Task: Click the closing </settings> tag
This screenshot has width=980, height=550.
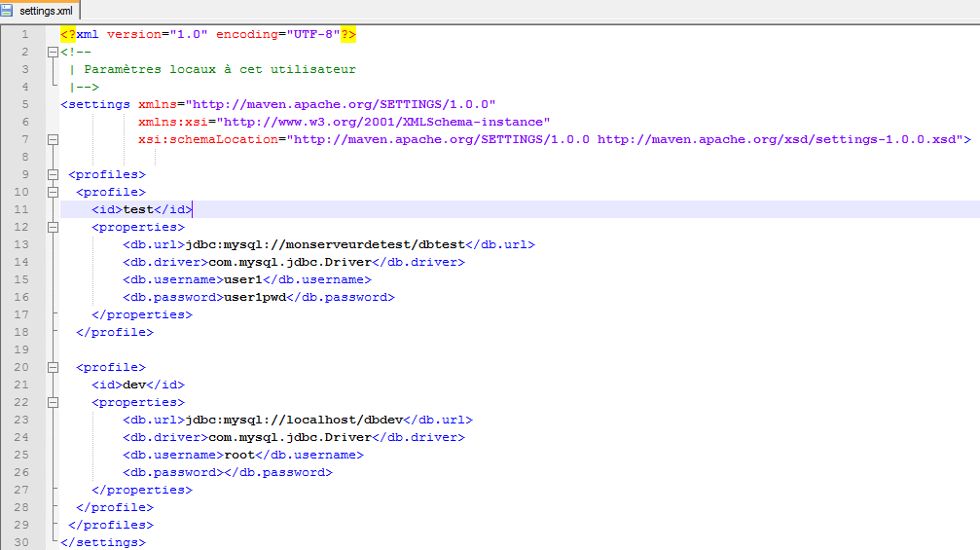Action: point(103,542)
